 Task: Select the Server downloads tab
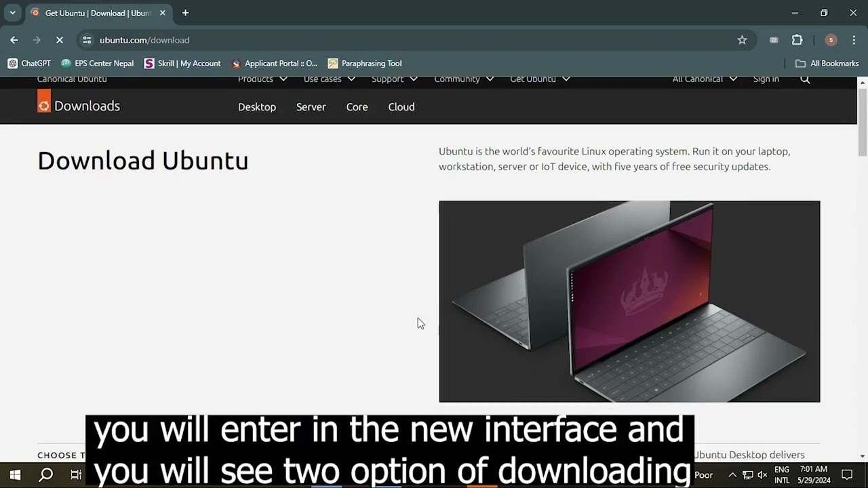[x=311, y=106]
